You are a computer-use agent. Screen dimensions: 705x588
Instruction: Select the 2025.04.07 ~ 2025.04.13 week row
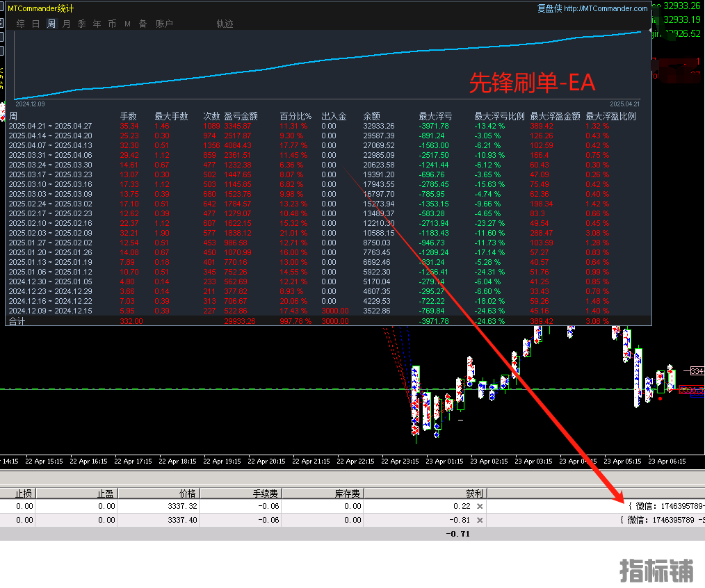pos(328,146)
